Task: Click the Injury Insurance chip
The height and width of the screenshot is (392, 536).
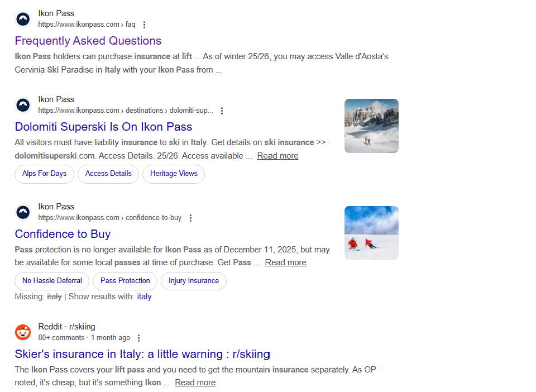Action: pyautogui.click(x=194, y=281)
